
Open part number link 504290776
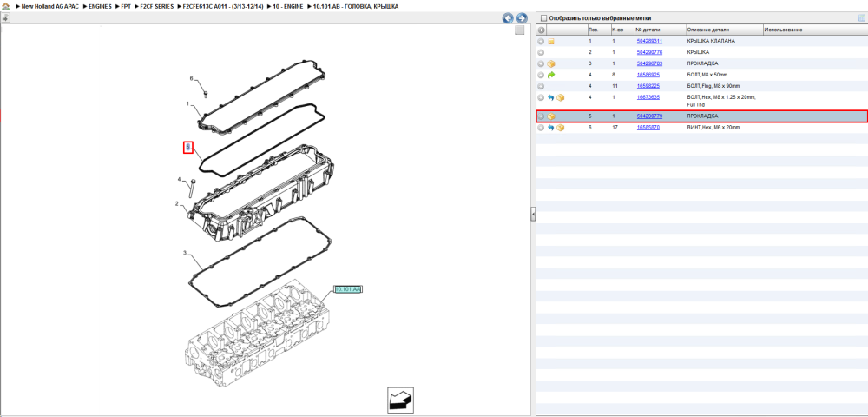(x=649, y=53)
